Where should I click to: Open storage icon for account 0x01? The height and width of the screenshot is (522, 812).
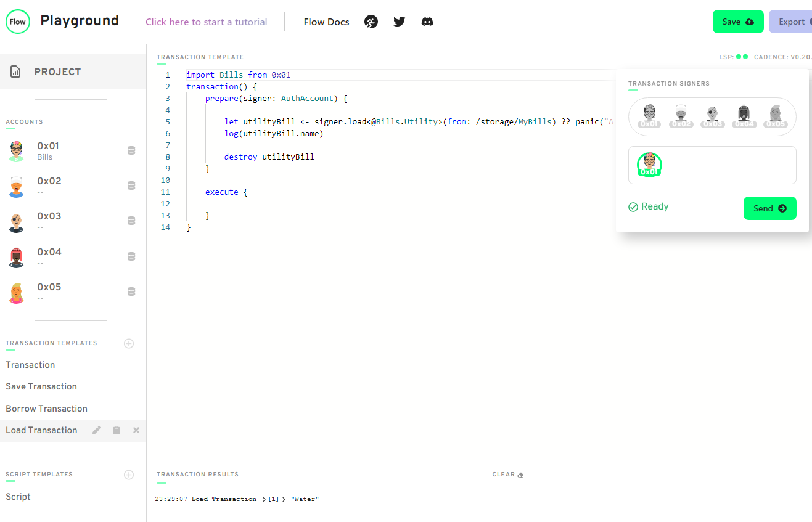(131, 150)
